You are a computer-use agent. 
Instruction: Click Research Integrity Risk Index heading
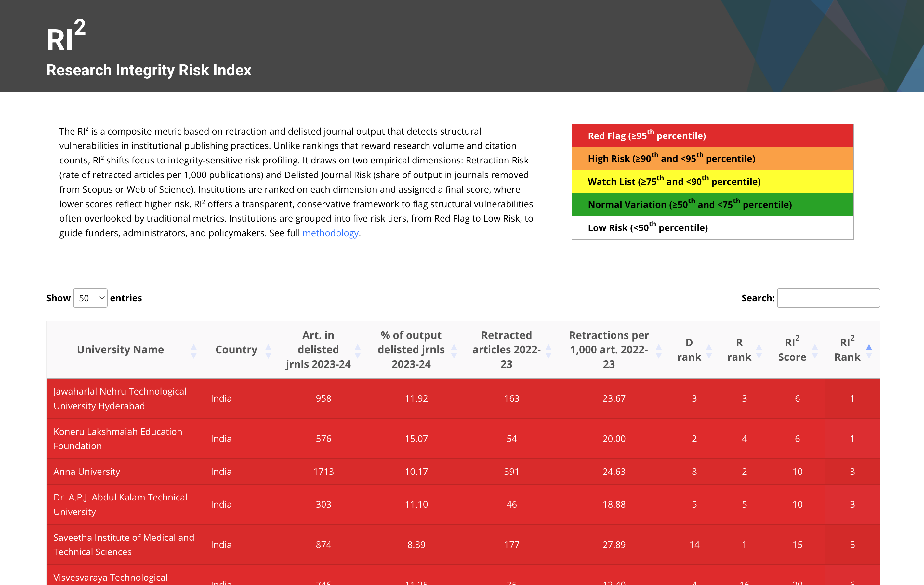coord(149,70)
